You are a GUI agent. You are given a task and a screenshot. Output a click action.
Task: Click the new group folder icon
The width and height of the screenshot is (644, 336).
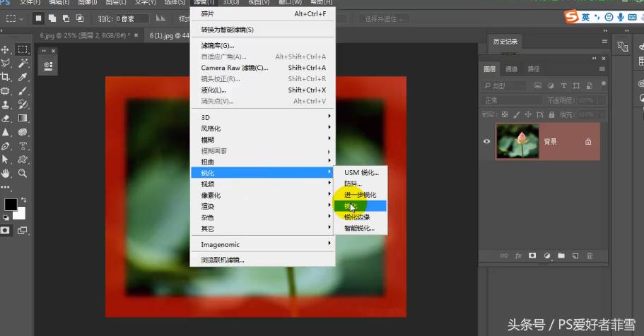coord(561,256)
